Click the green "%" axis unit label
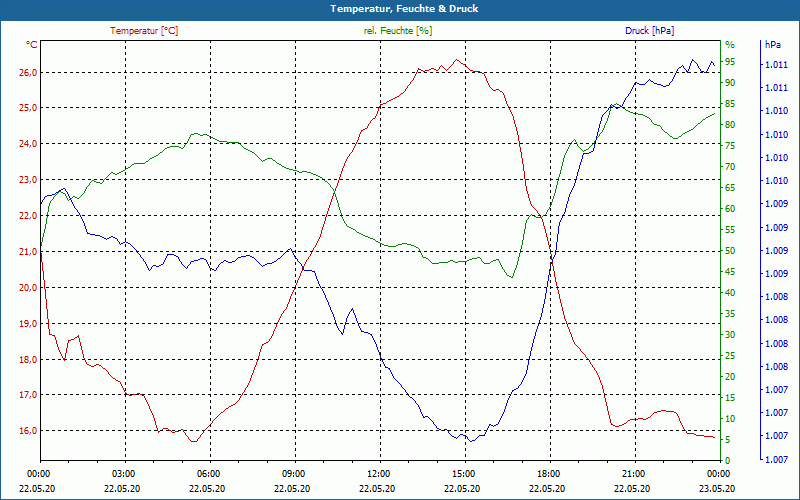This screenshot has width=800, height=500. [730, 45]
